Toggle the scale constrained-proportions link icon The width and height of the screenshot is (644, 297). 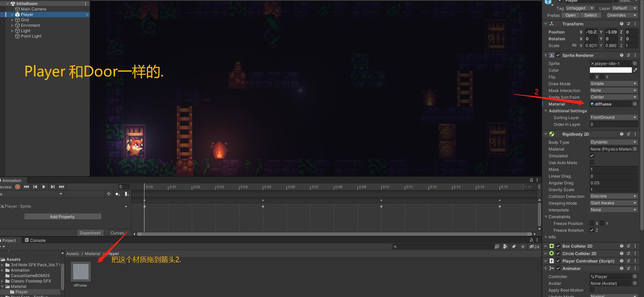tap(574, 45)
